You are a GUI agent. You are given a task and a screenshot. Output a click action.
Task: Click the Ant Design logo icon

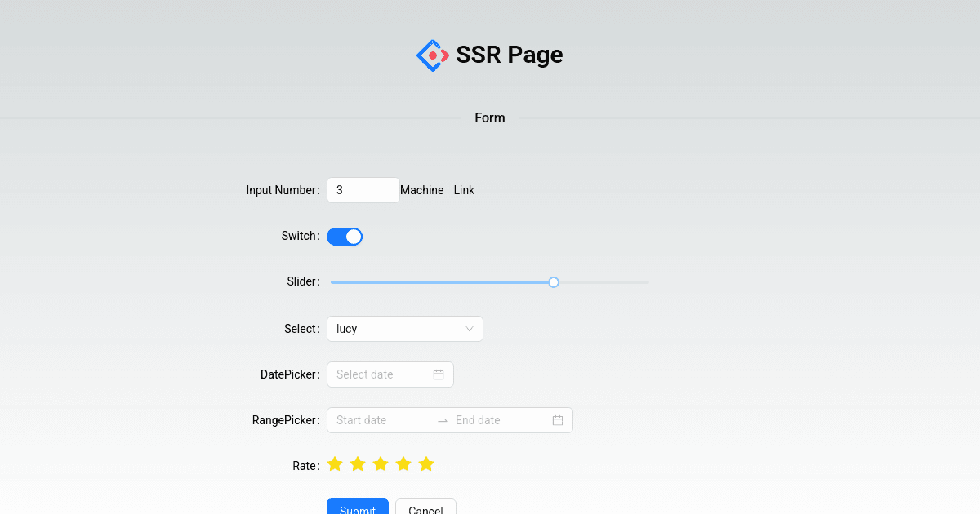pyautogui.click(x=433, y=55)
